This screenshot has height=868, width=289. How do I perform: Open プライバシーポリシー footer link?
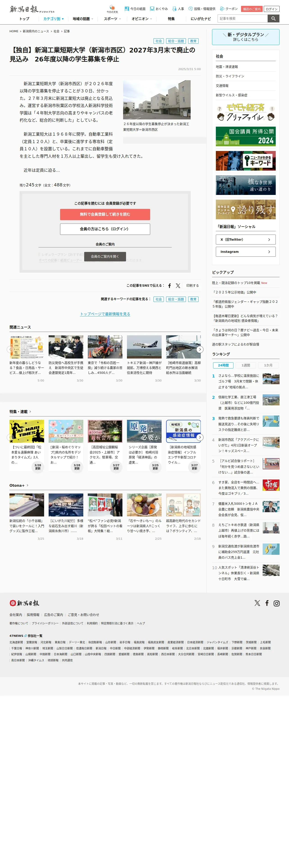(45, 623)
